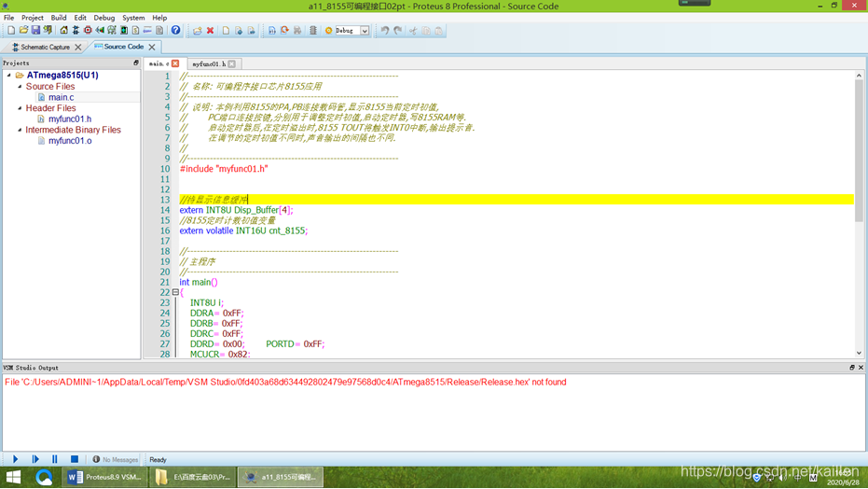The image size is (868, 489).
Task: Click the editor scrollbar down arrow
Action: coord(859,353)
